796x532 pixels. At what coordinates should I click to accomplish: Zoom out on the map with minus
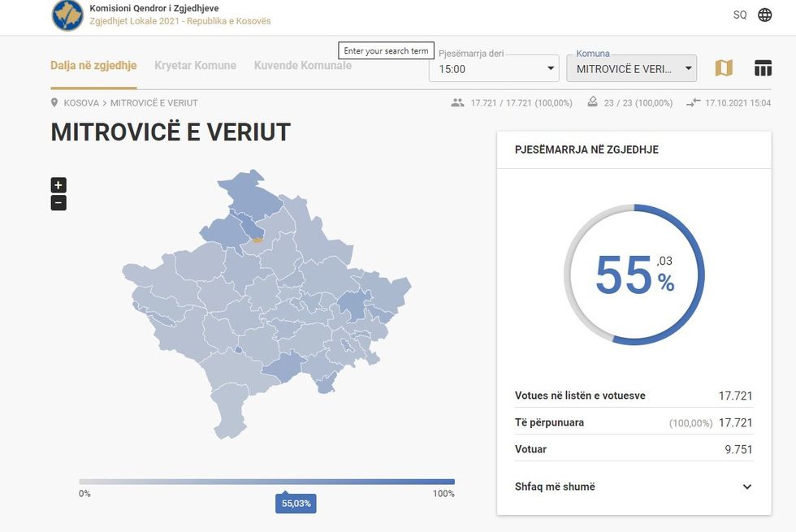(x=58, y=202)
